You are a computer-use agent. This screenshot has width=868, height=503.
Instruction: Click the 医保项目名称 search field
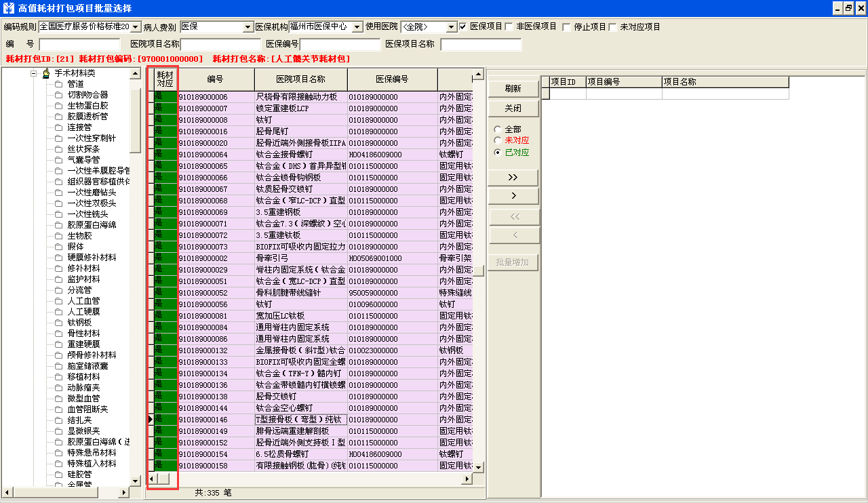[481, 45]
